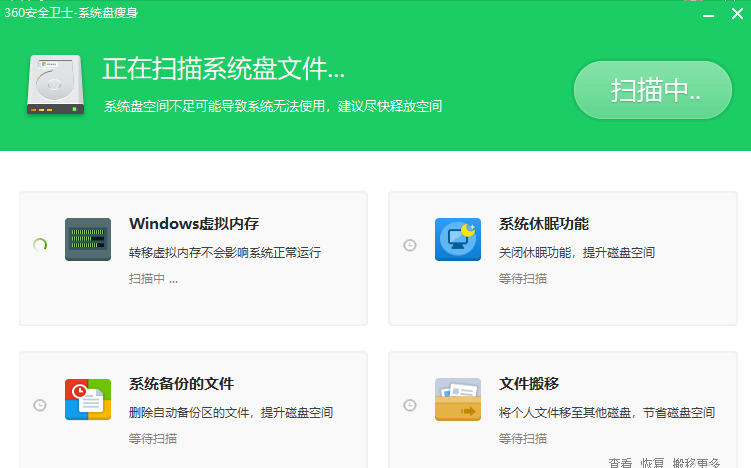
Task: Click 等待扫描 status under 系统休眠功能
Action: (523, 279)
